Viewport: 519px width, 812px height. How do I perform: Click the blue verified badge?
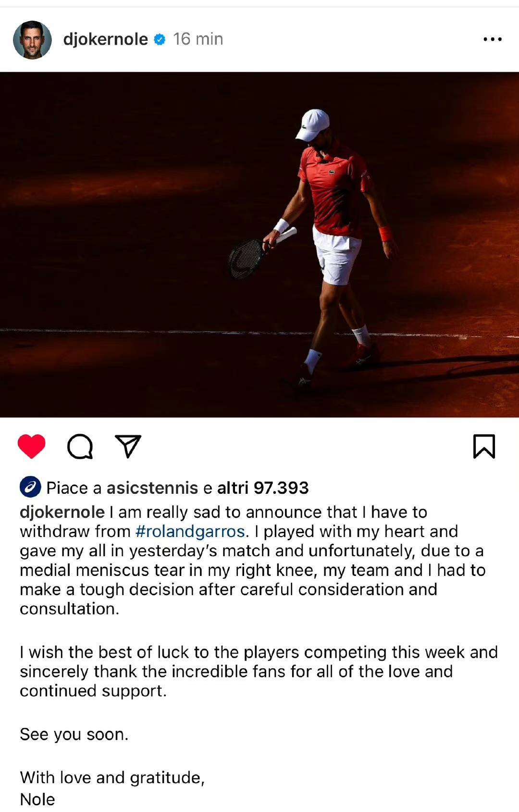(x=160, y=39)
